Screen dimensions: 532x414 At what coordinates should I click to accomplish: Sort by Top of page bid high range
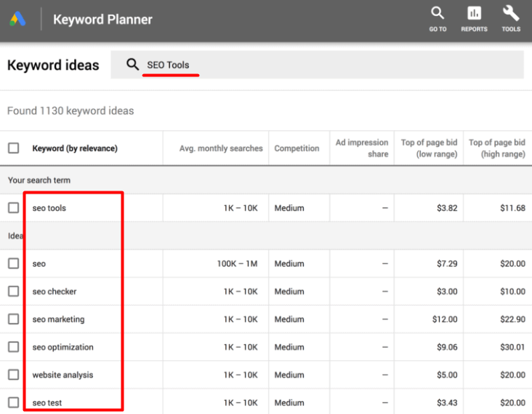coord(496,148)
